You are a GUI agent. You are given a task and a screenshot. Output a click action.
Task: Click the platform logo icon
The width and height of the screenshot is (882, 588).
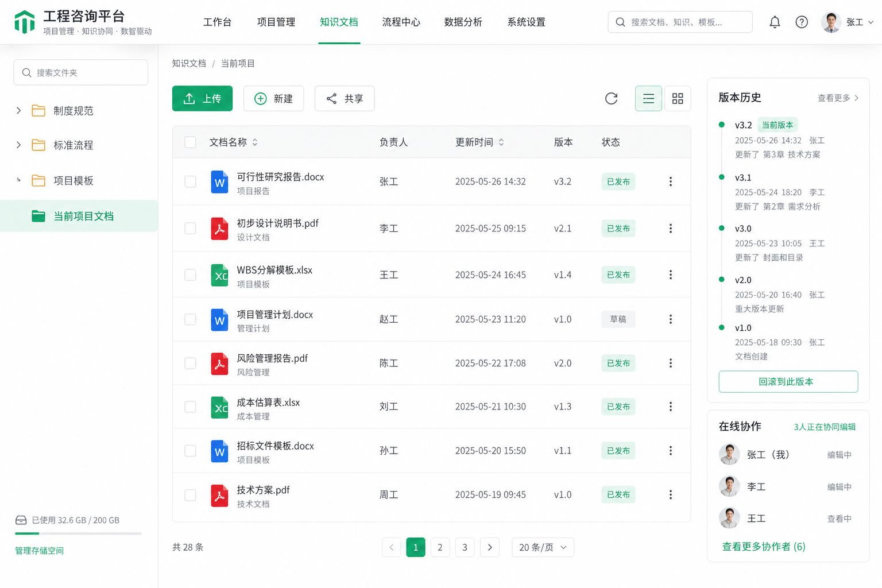[x=25, y=22]
